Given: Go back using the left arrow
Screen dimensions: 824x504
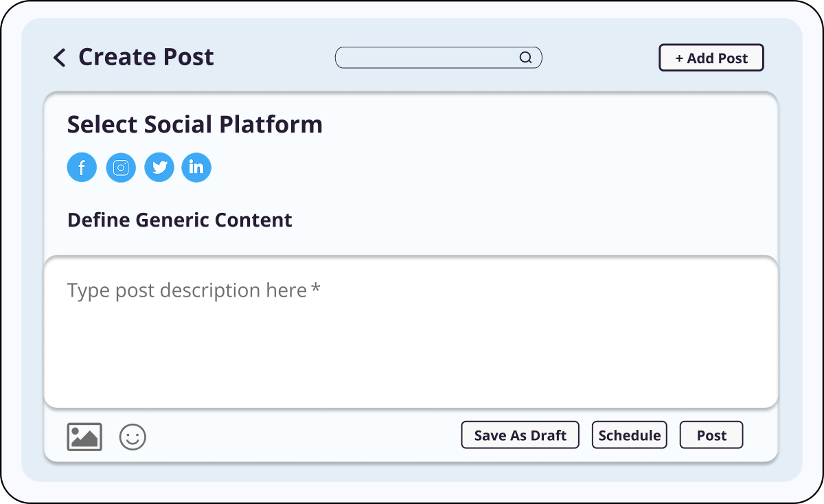Looking at the screenshot, I should [x=60, y=58].
